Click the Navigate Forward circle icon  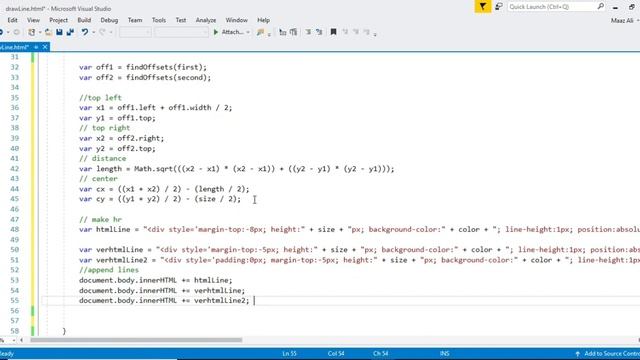(x=16, y=32)
